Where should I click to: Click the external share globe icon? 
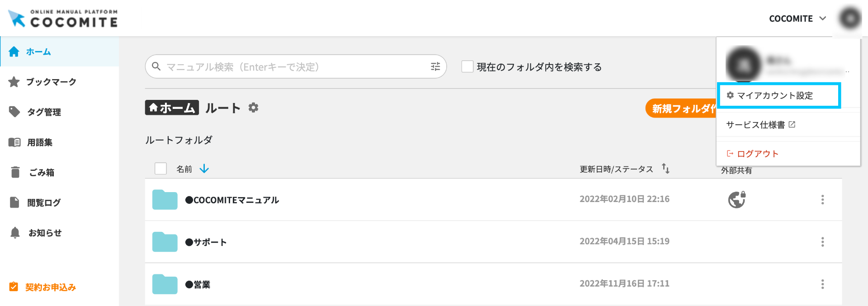click(736, 199)
